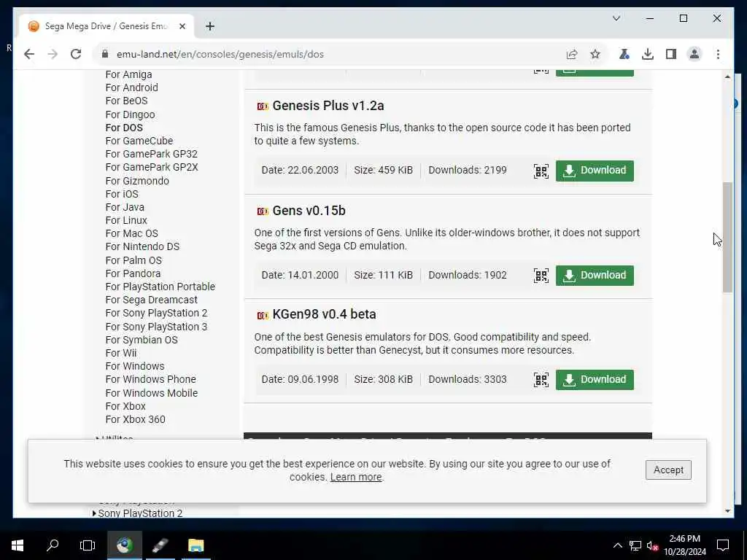The width and height of the screenshot is (747, 560).
Task: Show QR code for Gens v0.15b
Action: coord(541,276)
